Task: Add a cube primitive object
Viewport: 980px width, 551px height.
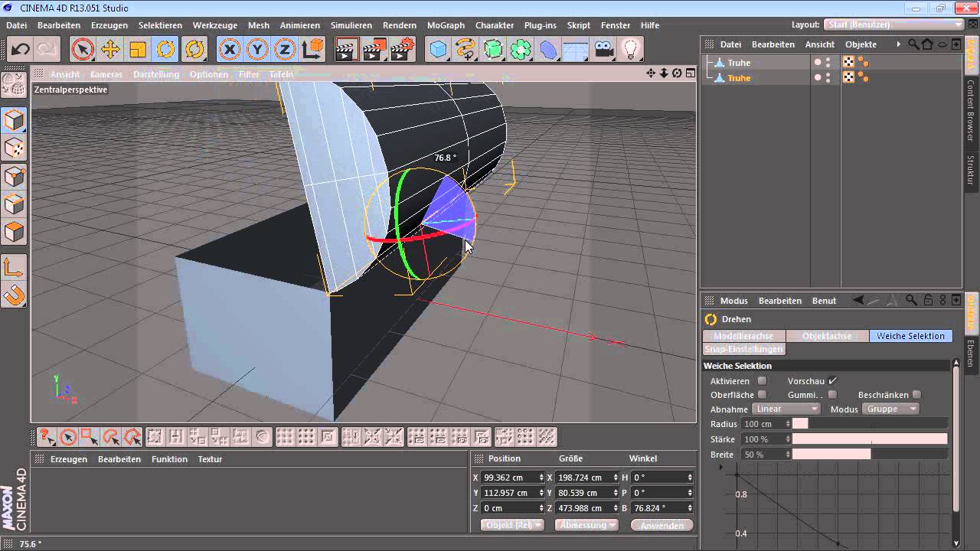Action: (438, 51)
